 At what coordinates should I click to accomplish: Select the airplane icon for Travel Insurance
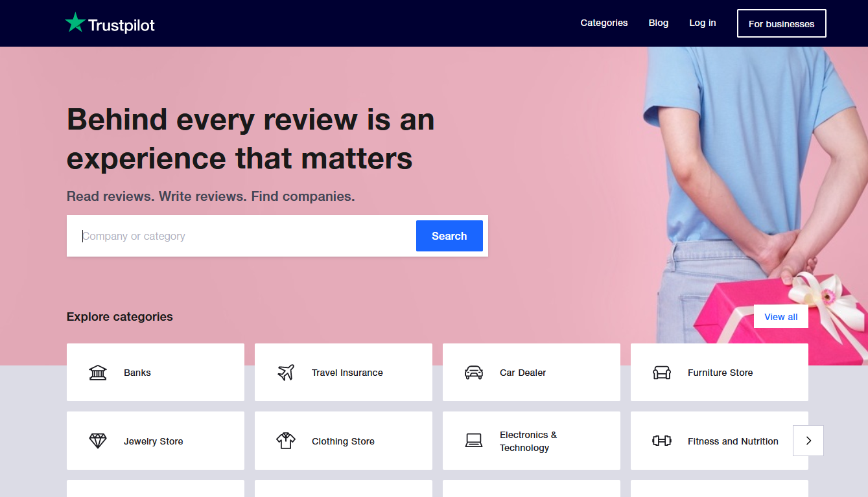(285, 372)
